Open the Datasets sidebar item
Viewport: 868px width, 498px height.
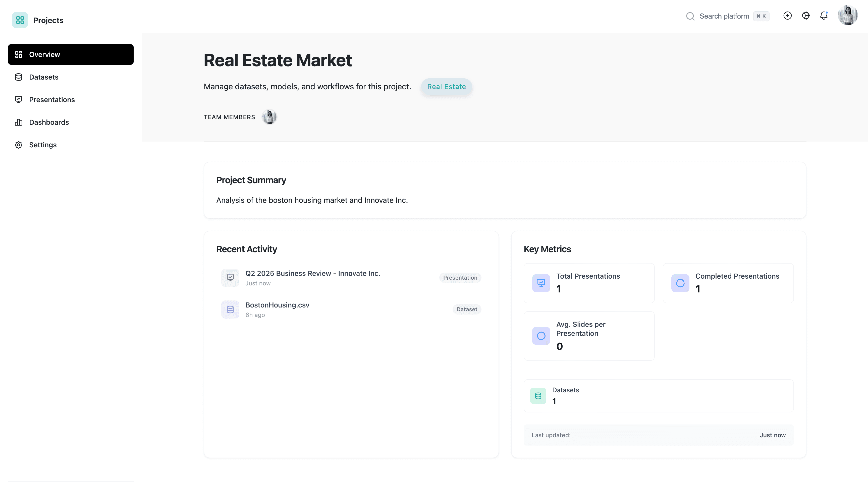click(x=44, y=77)
